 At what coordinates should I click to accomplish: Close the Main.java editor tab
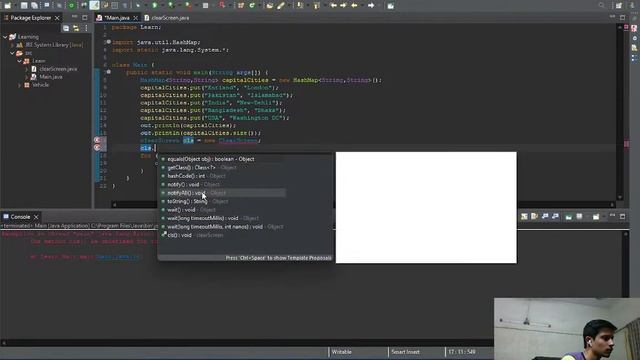[x=136, y=18]
